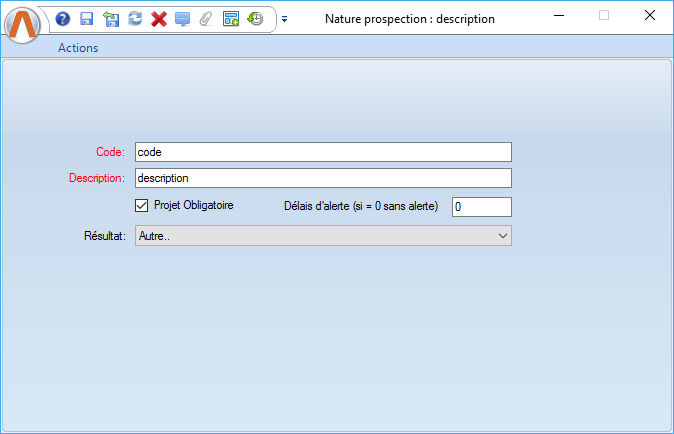The image size is (674, 434).
Task: Click the paperclip attachment icon
Action: (206, 19)
